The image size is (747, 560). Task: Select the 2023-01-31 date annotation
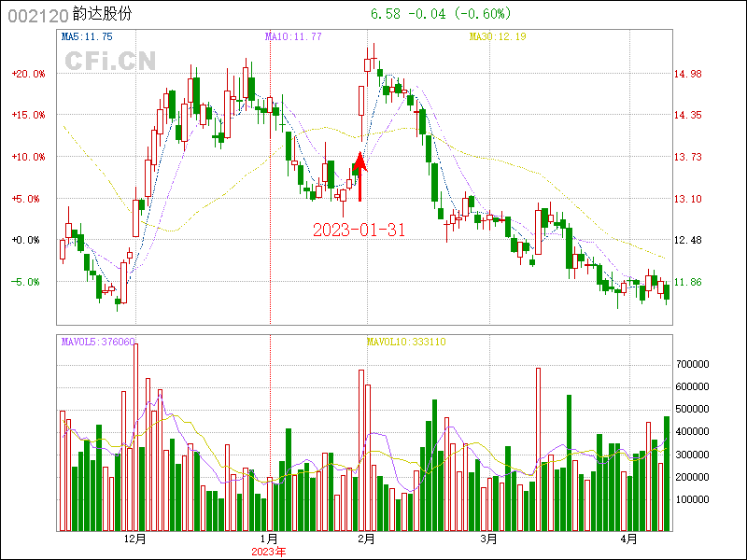359,230
